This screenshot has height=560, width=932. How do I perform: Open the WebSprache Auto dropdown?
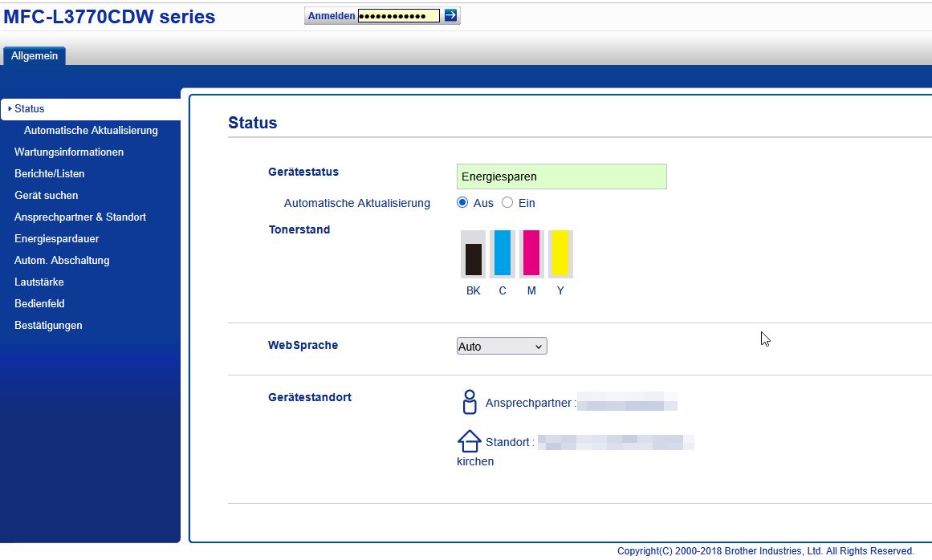502,347
